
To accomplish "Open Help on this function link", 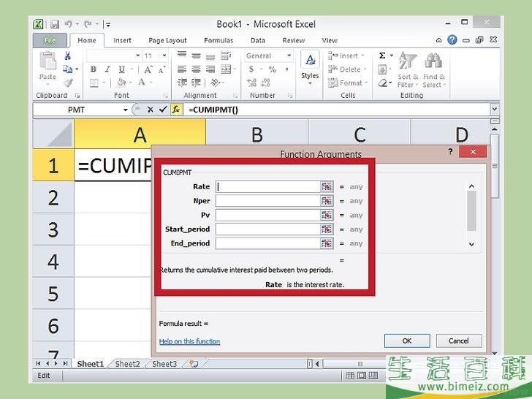I will click(190, 341).
